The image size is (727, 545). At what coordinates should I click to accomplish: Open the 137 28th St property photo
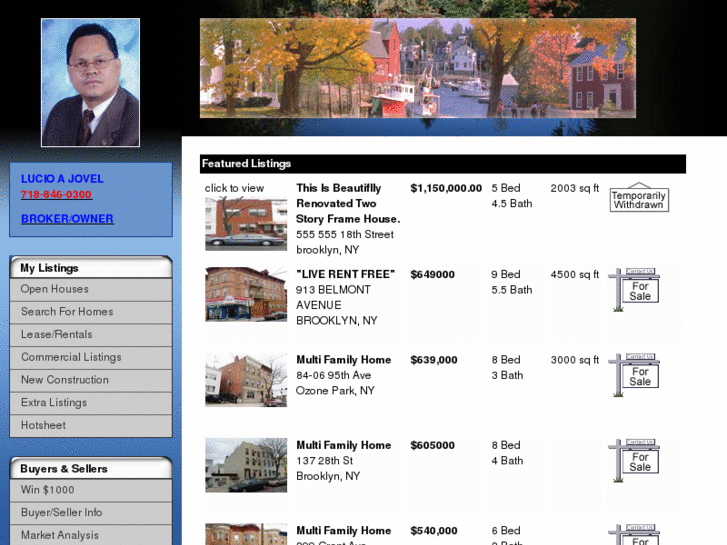coord(246,465)
